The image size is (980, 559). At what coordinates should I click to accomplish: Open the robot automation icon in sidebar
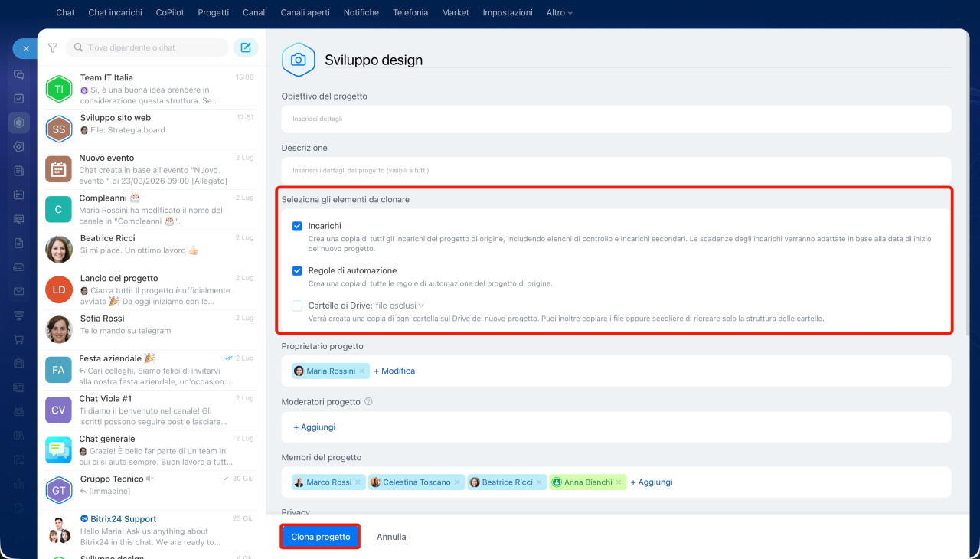19,411
